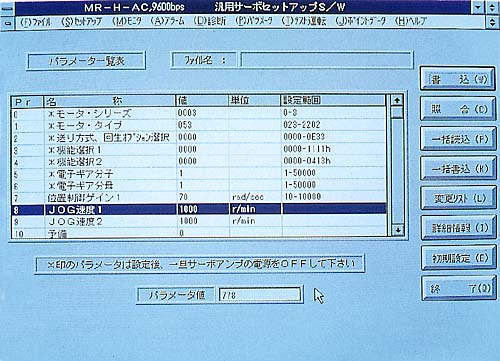The image size is (500, 361).
Task: Click the 書込 (W) button
Action: pyautogui.click(x=458, y=79)
